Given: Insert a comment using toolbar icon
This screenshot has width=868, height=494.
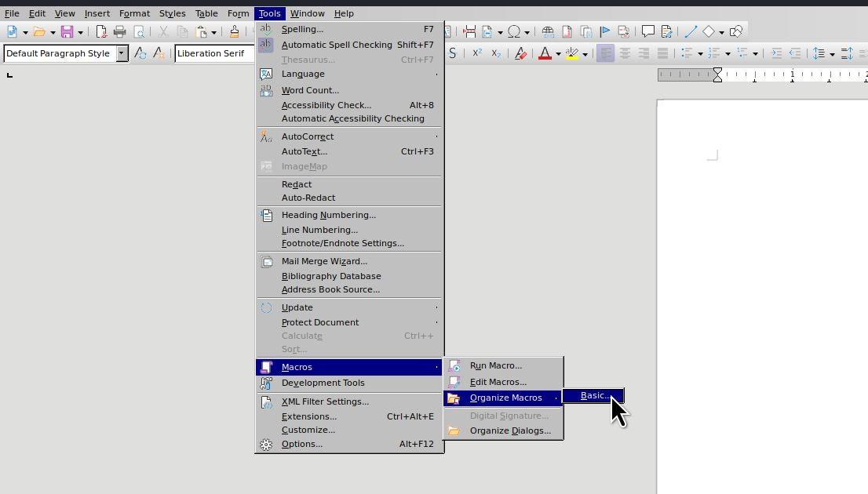Looking at the screenshot, I should tap(647, 31).
